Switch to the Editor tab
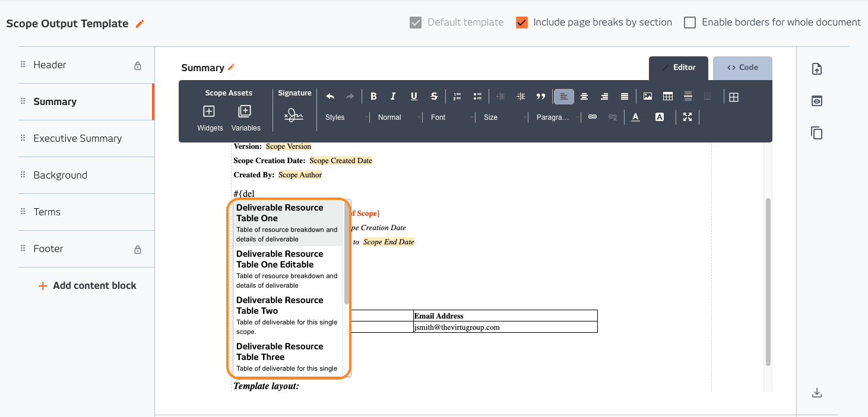Screen dimensions: 868x417 point(679,68)
